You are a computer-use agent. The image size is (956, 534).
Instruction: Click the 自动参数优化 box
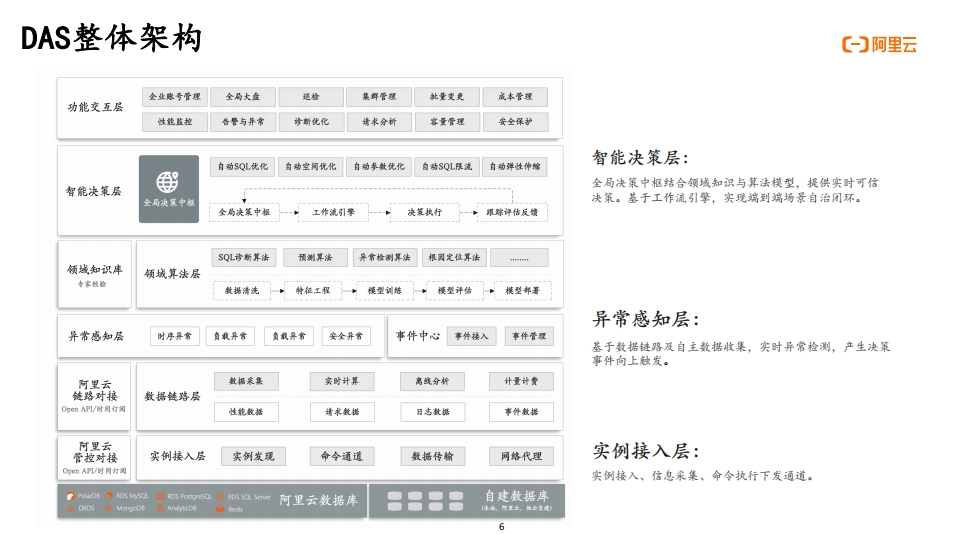coord(379,166)
